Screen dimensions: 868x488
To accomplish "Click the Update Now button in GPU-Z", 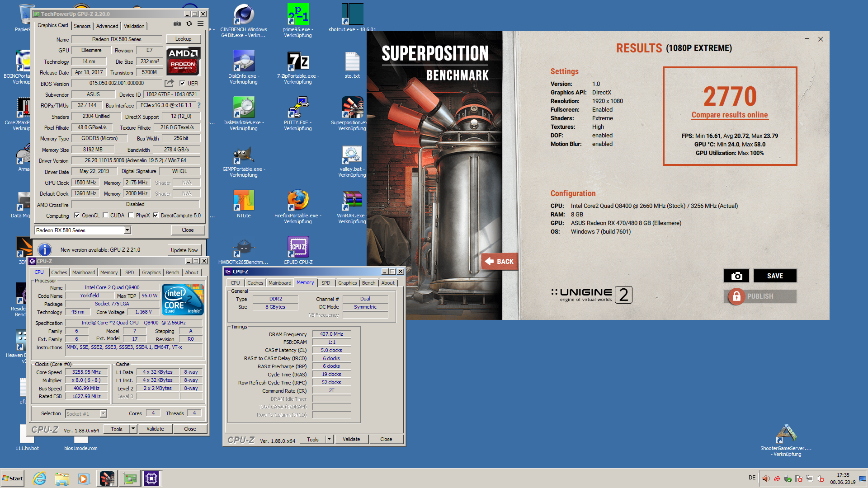I will click(184, 250).
